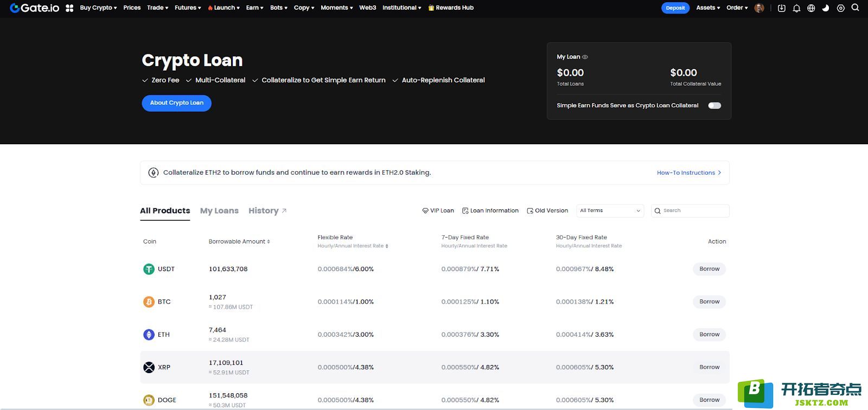Click Borrow for XRP

point(709,367)
